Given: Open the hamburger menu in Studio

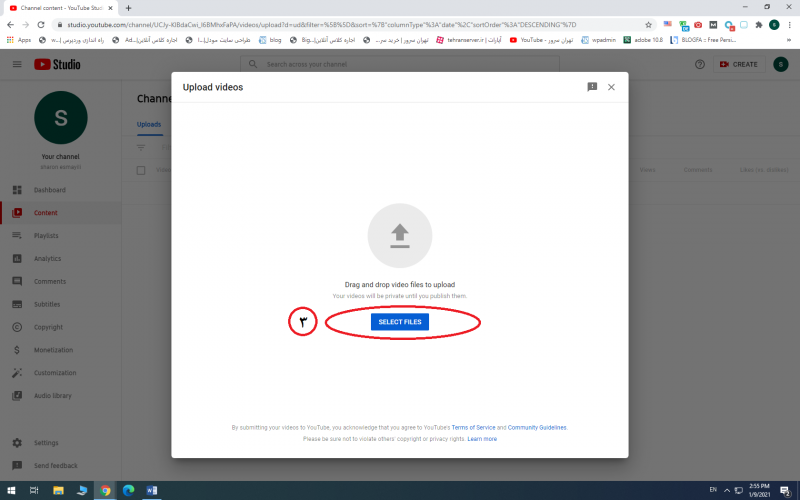Looking at the screenshot, I should tap(17, 64).
